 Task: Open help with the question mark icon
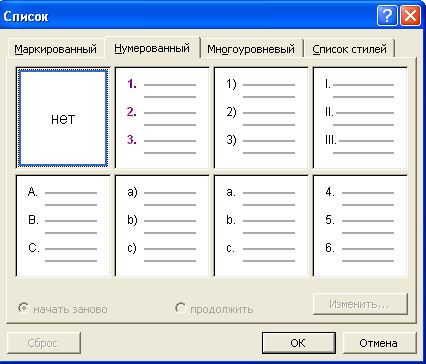387,16
